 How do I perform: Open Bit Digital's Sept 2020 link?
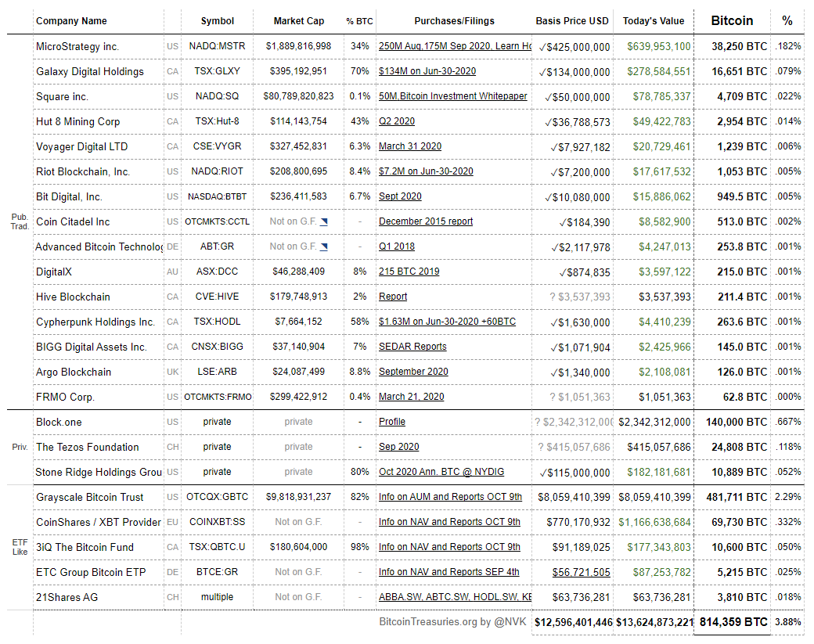[400, 196]
